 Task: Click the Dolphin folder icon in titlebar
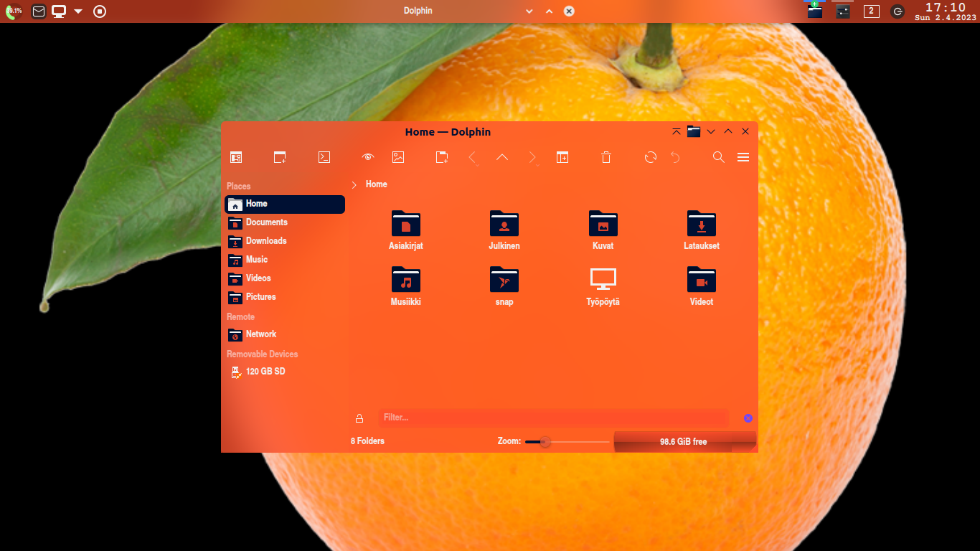click(694, 131)
